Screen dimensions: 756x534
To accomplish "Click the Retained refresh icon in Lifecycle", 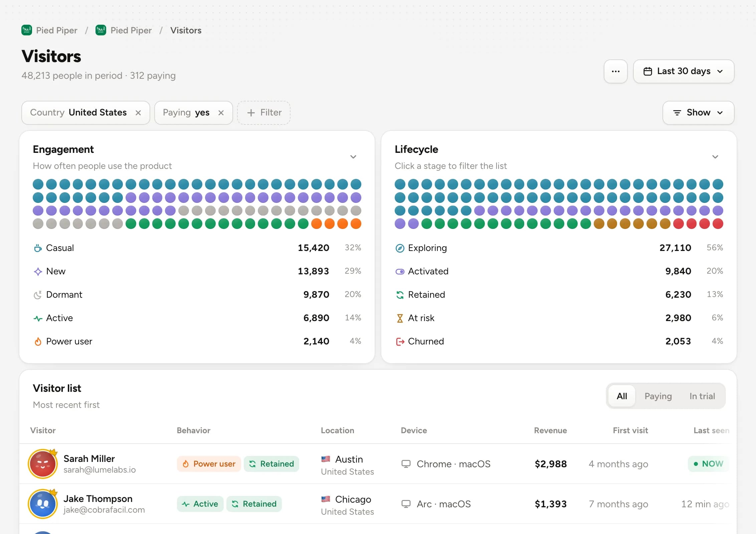I will coord(400,295).
